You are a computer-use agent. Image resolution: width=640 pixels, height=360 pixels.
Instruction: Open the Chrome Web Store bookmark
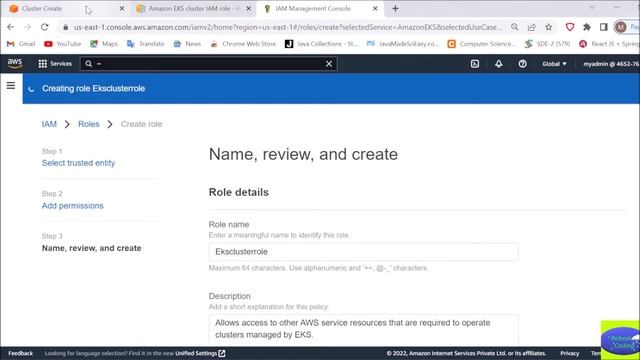(243, 44)
